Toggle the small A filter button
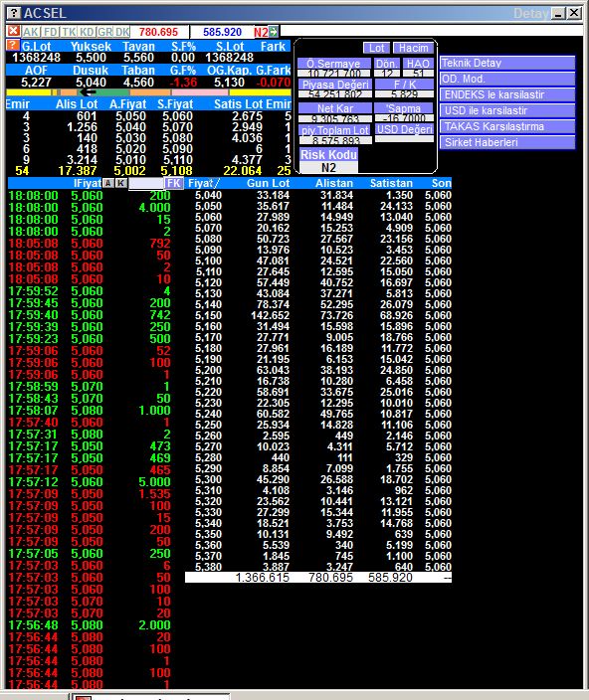Viewport: 589px width, 700px height. 108,183
